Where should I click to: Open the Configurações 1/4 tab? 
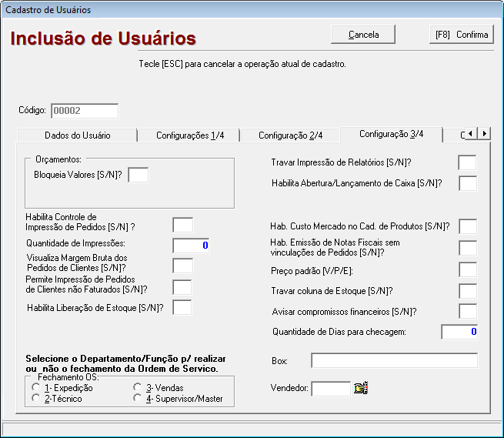(x=190, y=135)
